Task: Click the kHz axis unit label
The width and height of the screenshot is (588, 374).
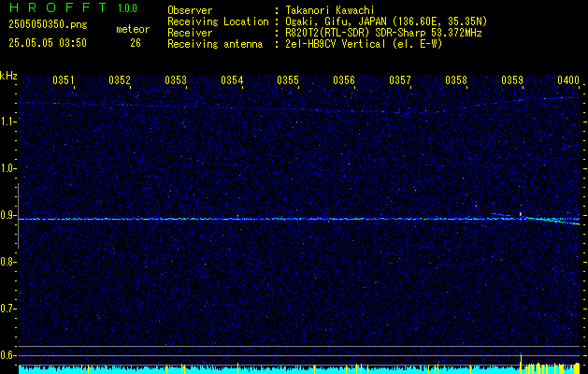Action: coord(8,76)
